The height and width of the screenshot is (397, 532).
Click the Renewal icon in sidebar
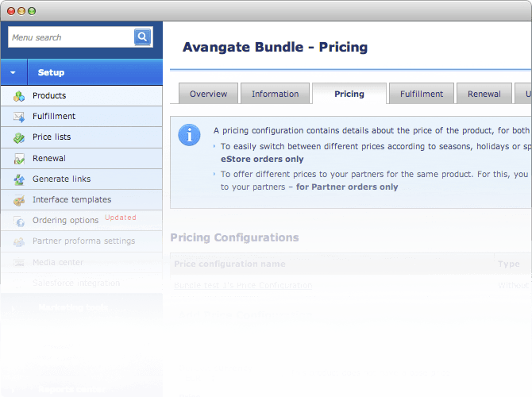point(19,159)
